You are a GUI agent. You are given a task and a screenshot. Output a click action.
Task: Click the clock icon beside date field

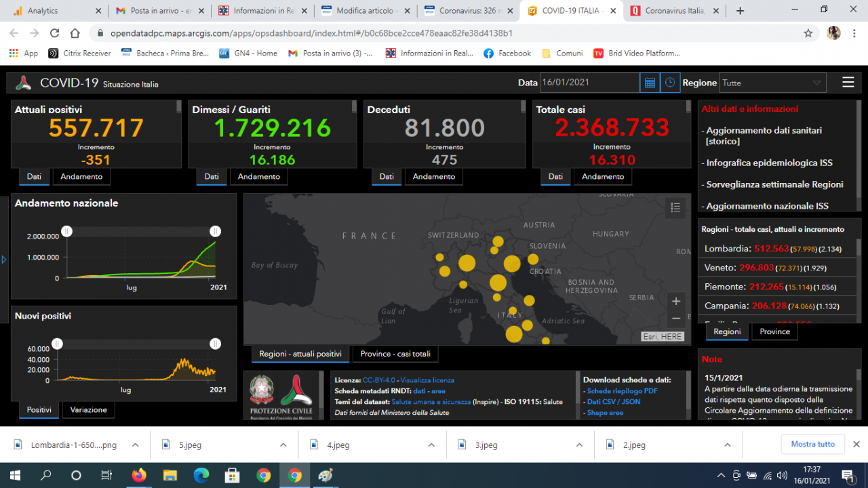point(670,83)
